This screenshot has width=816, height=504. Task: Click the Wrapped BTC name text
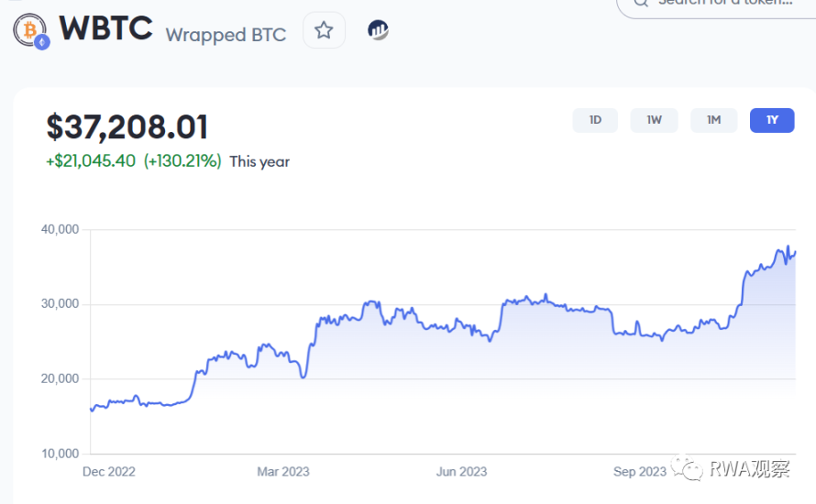(226, 35)
